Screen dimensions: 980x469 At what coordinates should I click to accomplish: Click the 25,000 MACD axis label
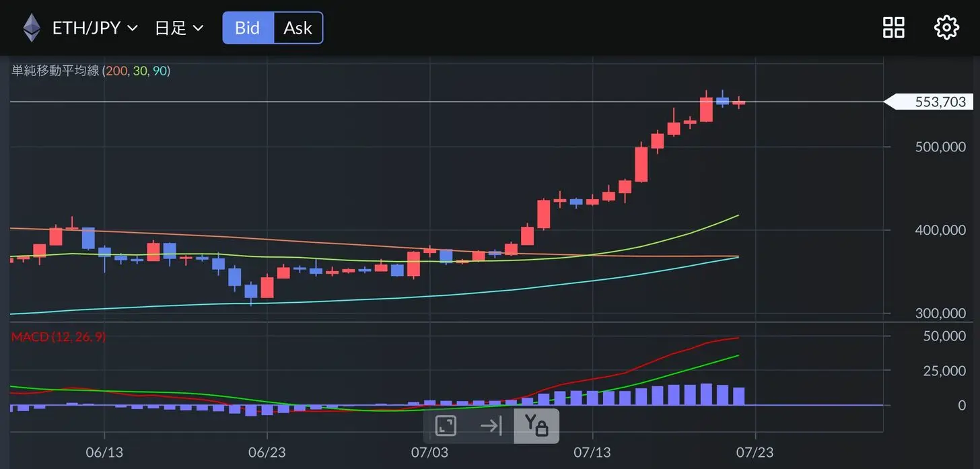click(x=944, y=371)
